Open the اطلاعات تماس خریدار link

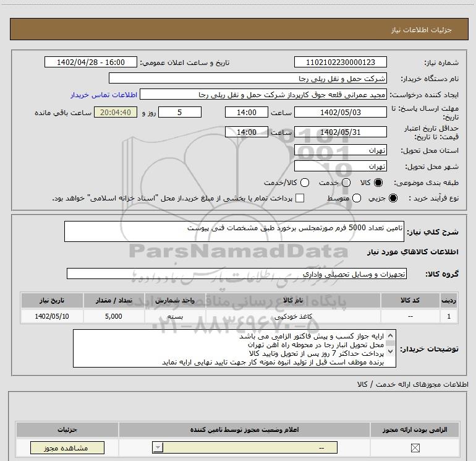[x=104, y=95]
